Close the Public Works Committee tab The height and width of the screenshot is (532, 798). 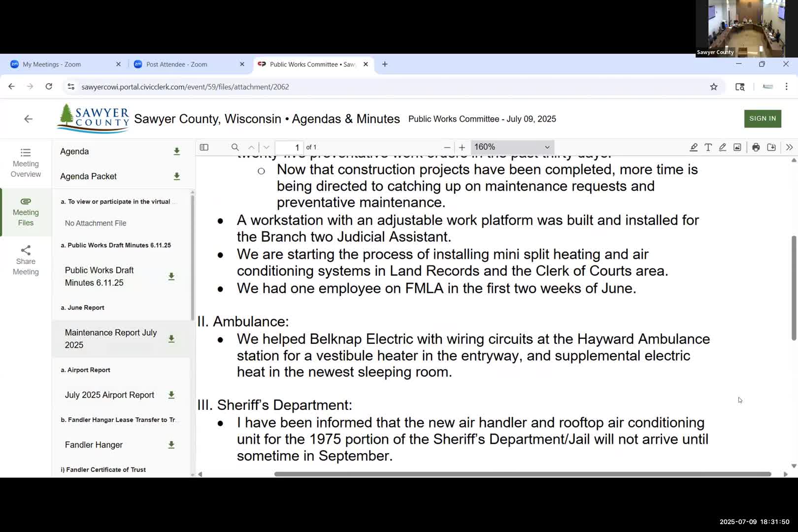point(366,65)
